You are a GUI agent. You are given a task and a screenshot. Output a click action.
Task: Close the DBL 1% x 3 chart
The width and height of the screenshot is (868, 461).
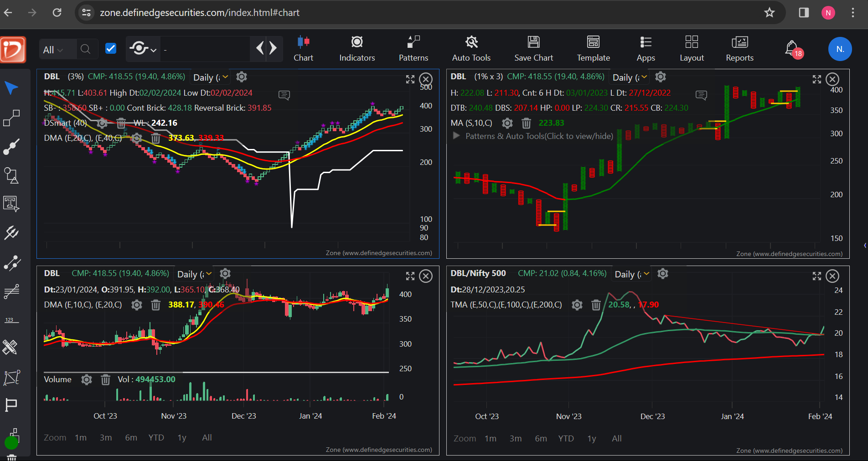(x=832, y=79)
